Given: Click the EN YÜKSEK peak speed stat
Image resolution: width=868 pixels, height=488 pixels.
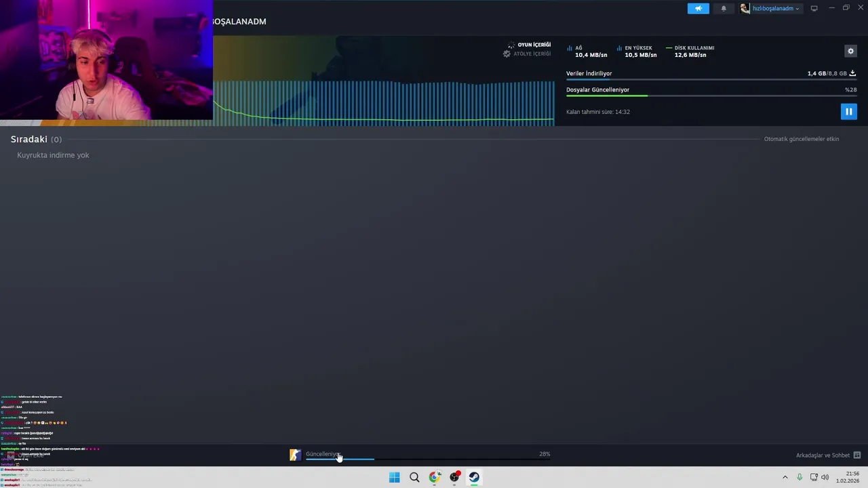Looking at the screenshot, I should [637, 52].
